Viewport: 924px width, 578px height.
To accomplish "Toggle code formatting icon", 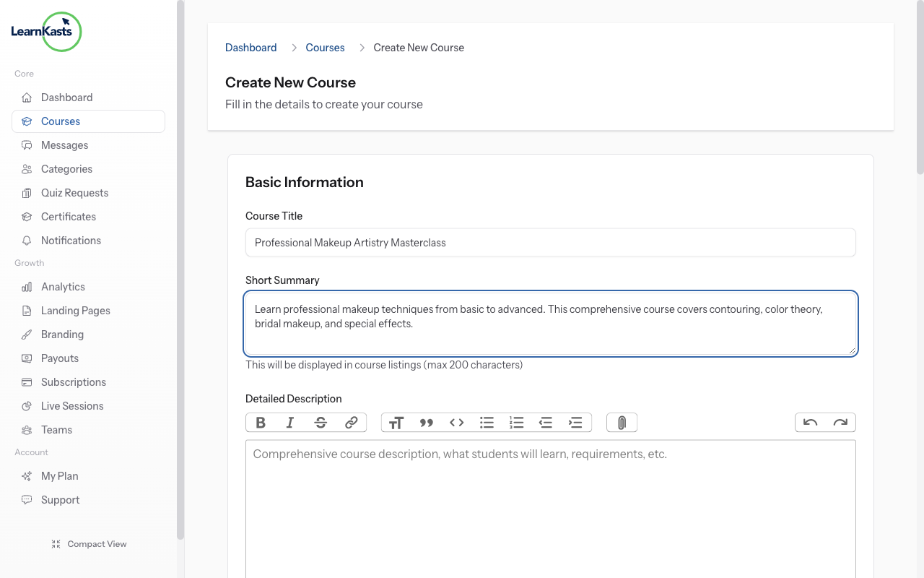I will click(x=457, y=423).
